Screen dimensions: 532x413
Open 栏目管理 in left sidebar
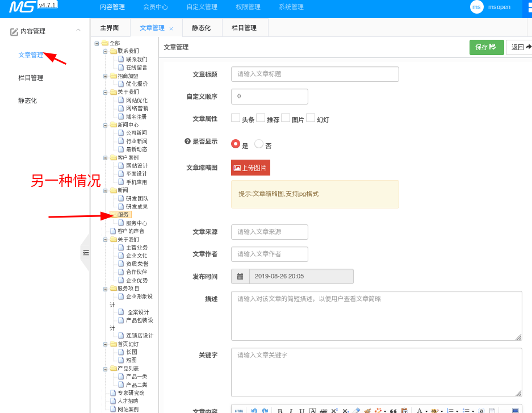(x=31, y=78)
